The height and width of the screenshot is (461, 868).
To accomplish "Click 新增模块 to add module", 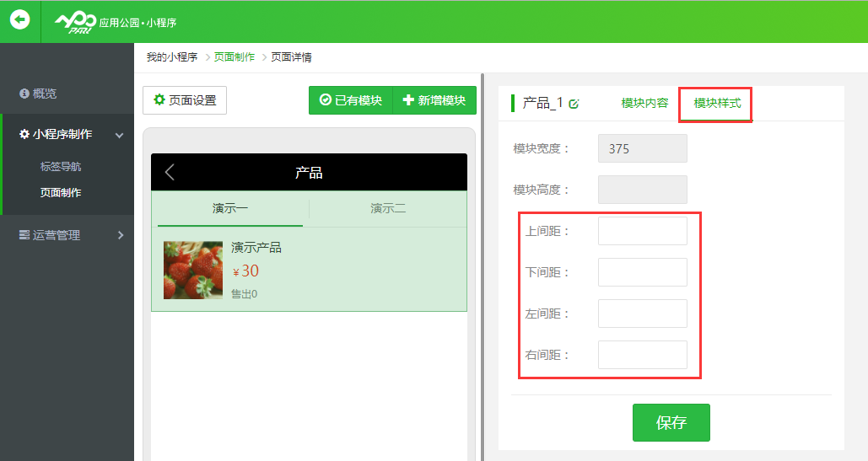I will tap(434, 100).
